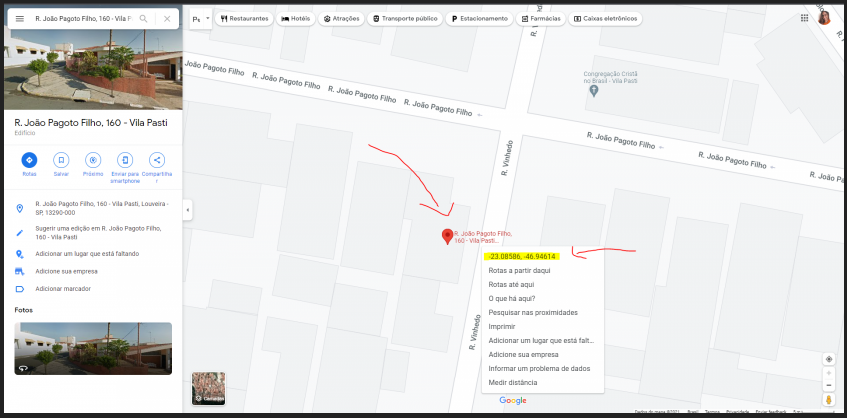Choose 'Medir distância' from context menu

tap(512, 382)
